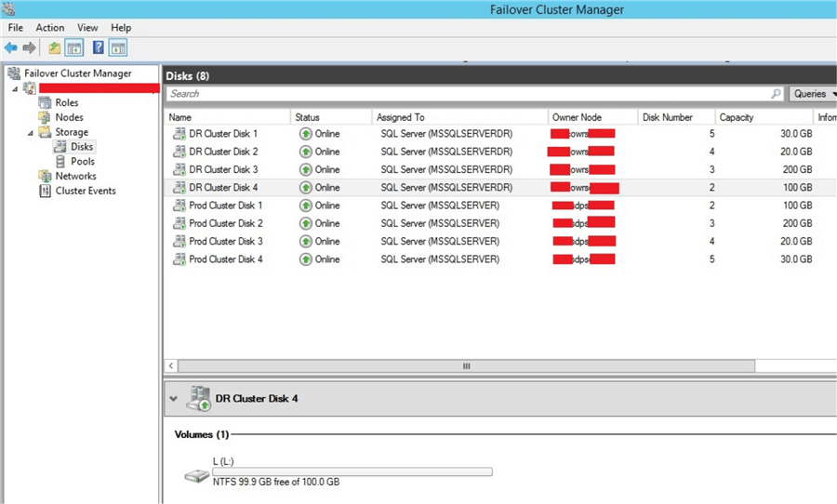Click the large DR Cluster Disk 4 details icon
The image size is (837, 504).
[199, 399]
